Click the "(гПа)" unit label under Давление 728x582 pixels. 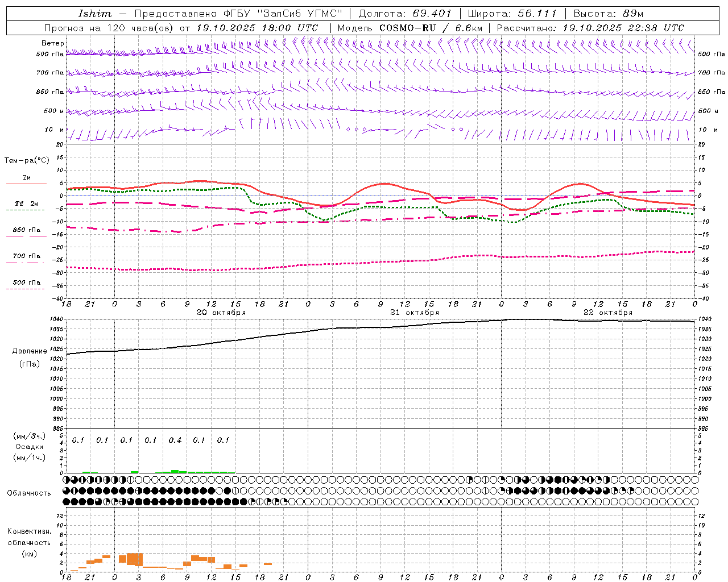(30, 364)
